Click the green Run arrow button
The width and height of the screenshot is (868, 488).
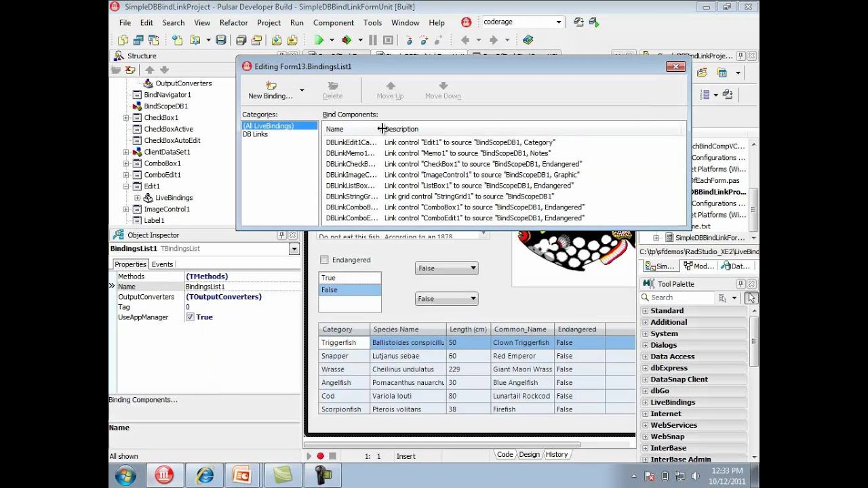click(x=319, y=40)
